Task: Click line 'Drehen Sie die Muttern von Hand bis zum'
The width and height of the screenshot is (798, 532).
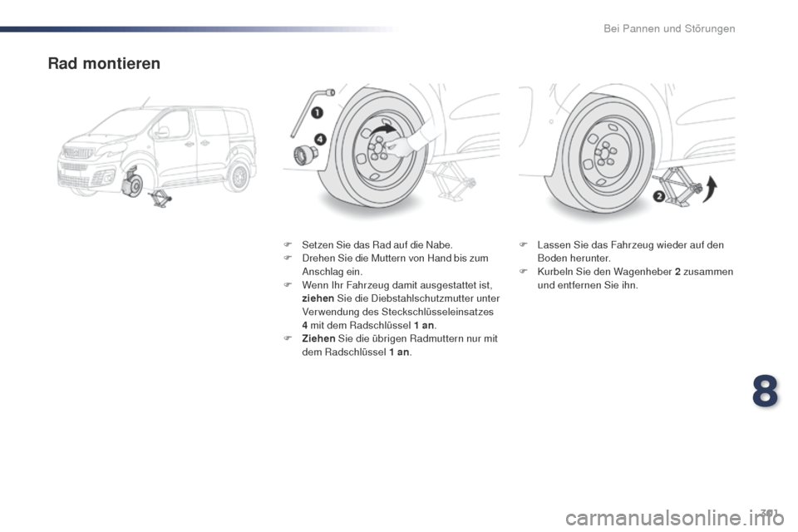Action: 395,259
